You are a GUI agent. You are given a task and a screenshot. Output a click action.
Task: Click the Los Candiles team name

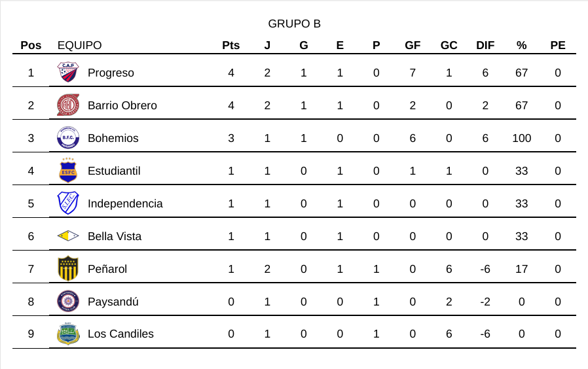coord(120,334)
